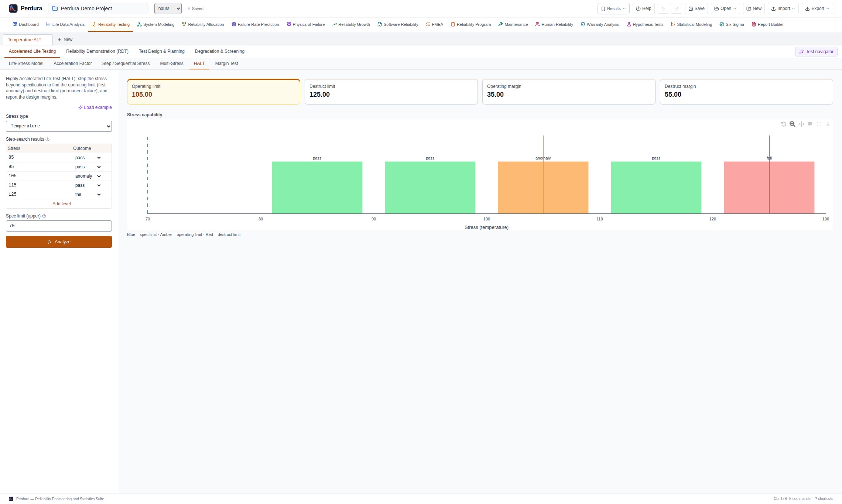Screen dimensions: 842x504
Task: Open the Reliability Demonstration (RDT) tab
Action: click(97, 51)
